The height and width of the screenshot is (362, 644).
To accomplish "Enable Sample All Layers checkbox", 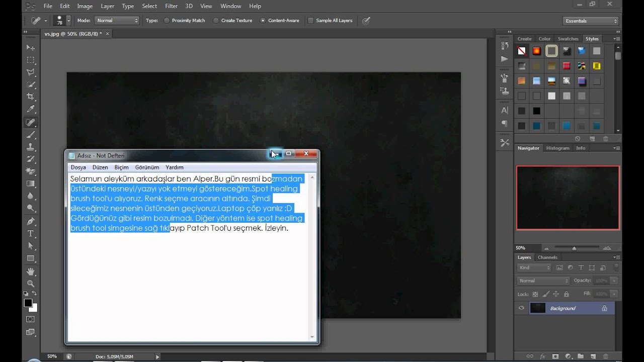I will 310,21.
